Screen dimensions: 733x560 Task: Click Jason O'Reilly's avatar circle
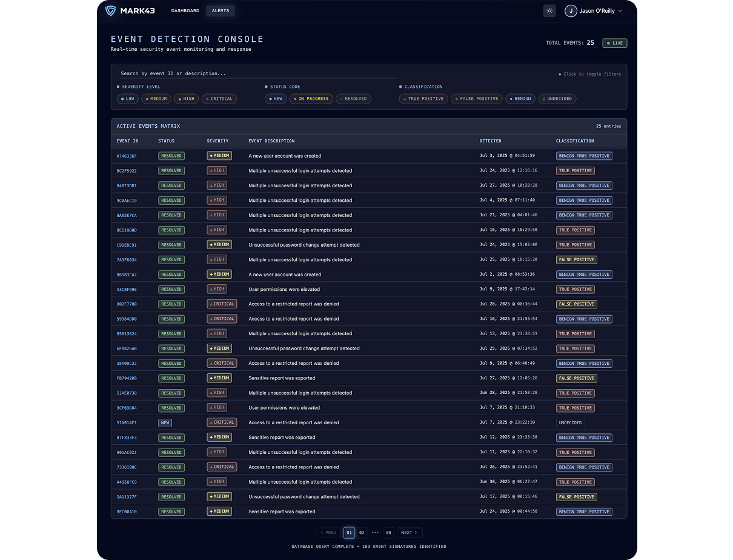click(570, 10)
